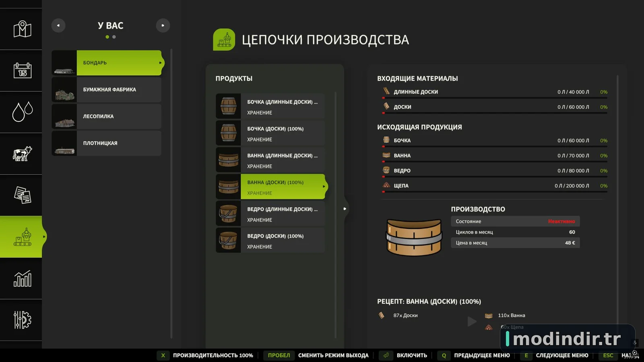Click ПРОИЗВОДИТЕЛЬНОСТЬ 100% hint button

pyautogui.click(x=205, y=356)
